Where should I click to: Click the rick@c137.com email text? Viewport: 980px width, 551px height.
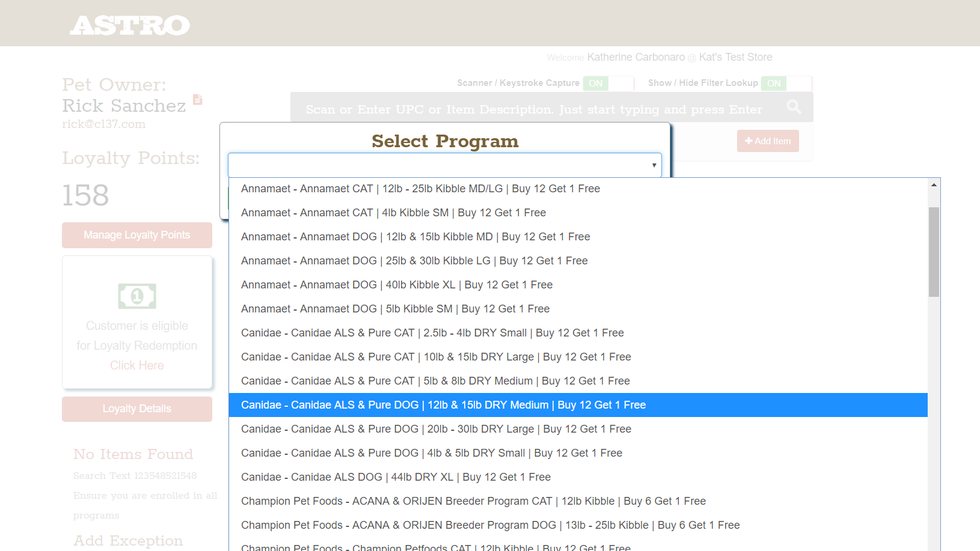click(x=103, y=124)
